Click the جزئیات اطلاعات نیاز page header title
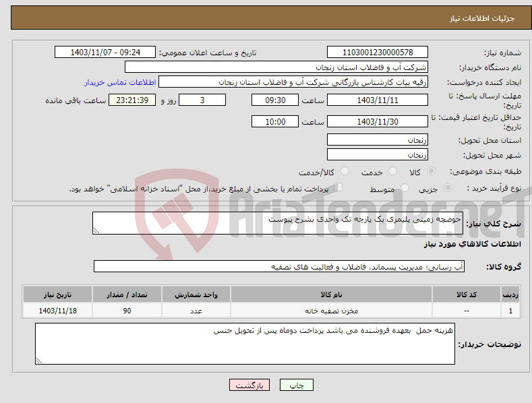Image resolution: width=532 pixels, height=403 pixels. [x=482, y=18]
